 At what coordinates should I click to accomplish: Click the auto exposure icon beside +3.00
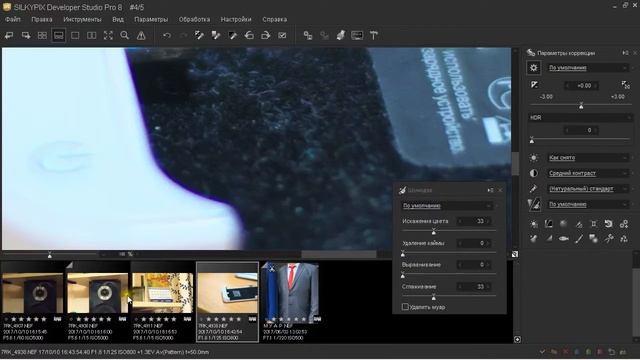[625, 85]
